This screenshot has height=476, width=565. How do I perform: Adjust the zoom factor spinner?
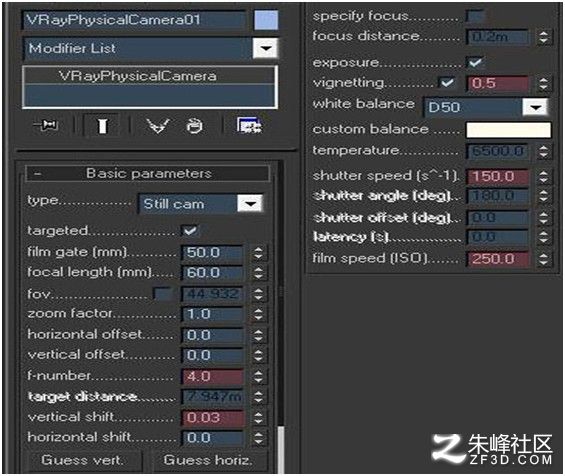tap(258, 314)
